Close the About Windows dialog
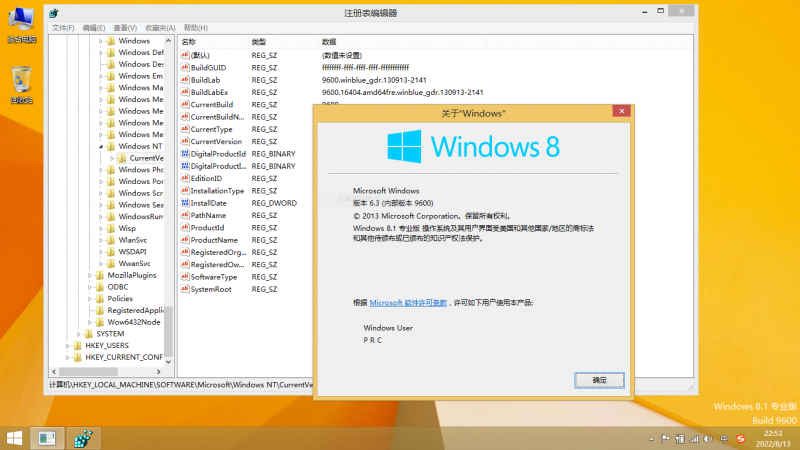The width and height of the screenshot is (800, 450). tap(621, 111)
